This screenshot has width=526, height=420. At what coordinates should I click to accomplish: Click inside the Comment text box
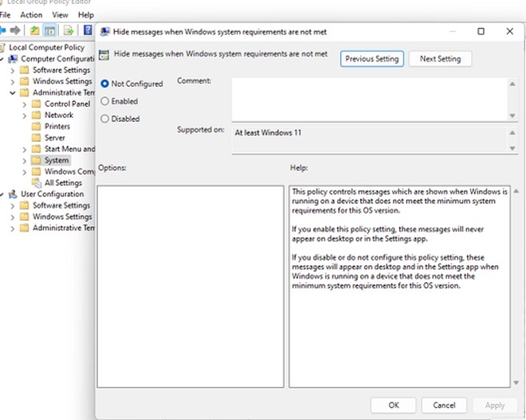click(x=367, y=97)
